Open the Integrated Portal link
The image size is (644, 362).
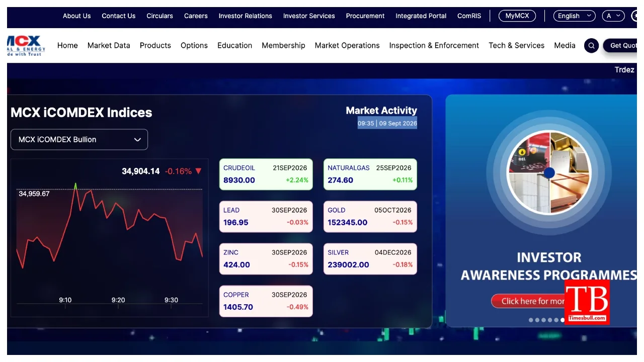pos(421,16)
